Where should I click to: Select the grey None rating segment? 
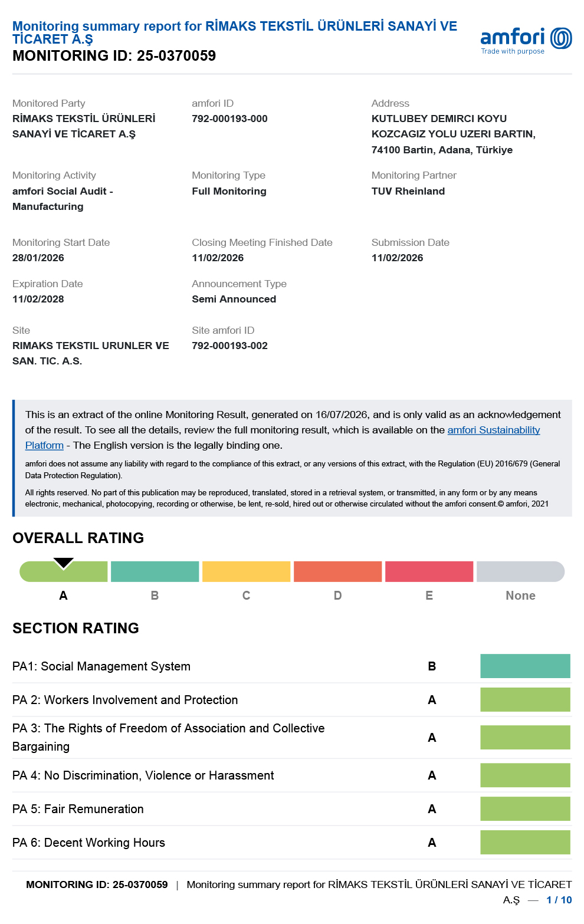coord(520,571)
